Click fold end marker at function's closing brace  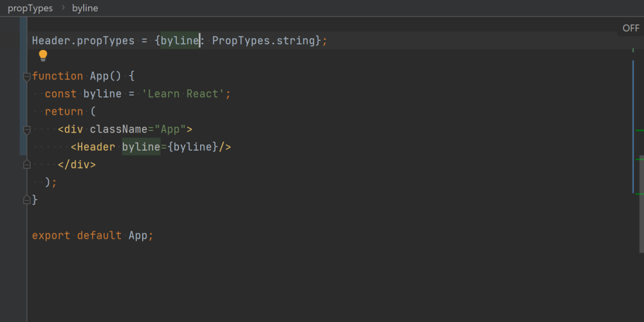click(27, 200)
